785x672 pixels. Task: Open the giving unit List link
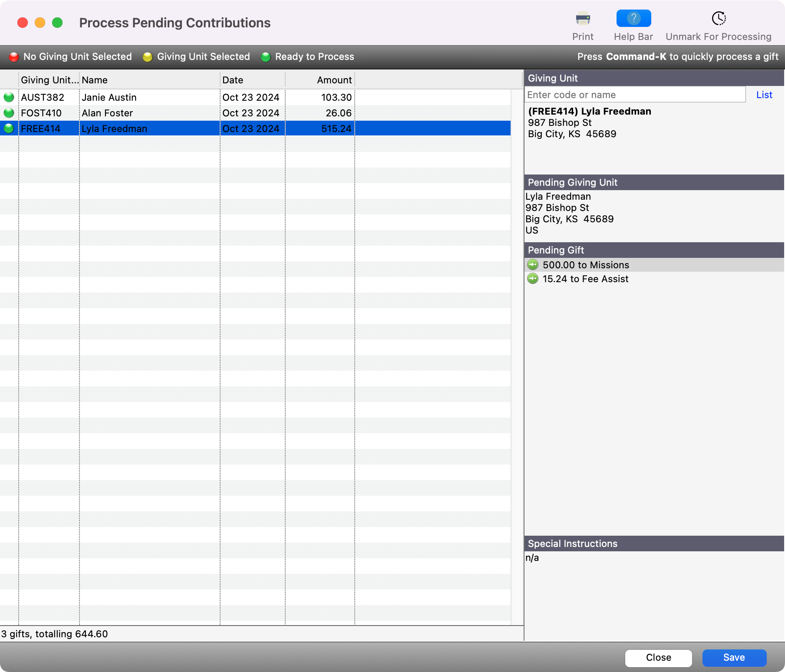[764, 95]
